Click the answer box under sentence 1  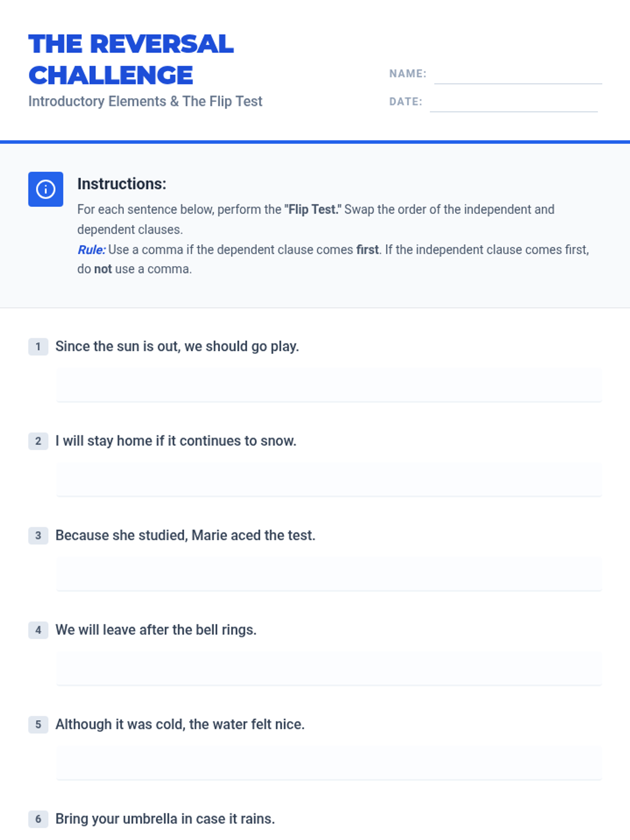pyautogui.click(x=329, y=385)
